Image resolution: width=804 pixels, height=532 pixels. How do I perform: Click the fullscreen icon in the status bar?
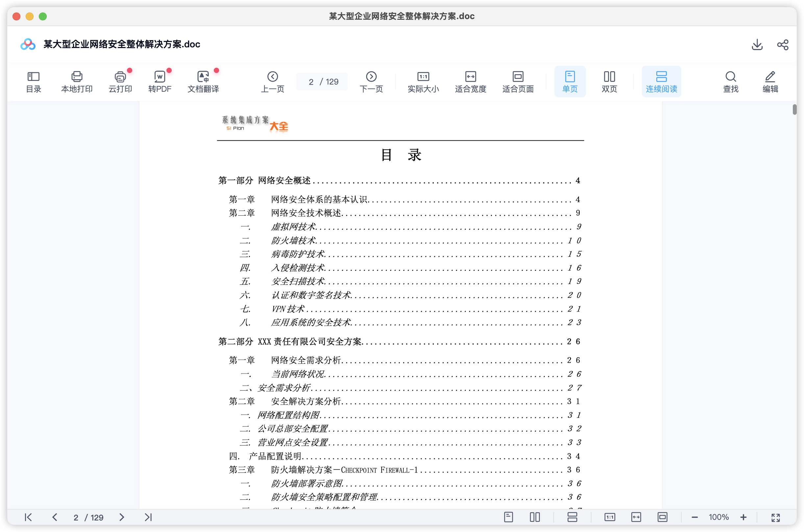click(776, 517)
